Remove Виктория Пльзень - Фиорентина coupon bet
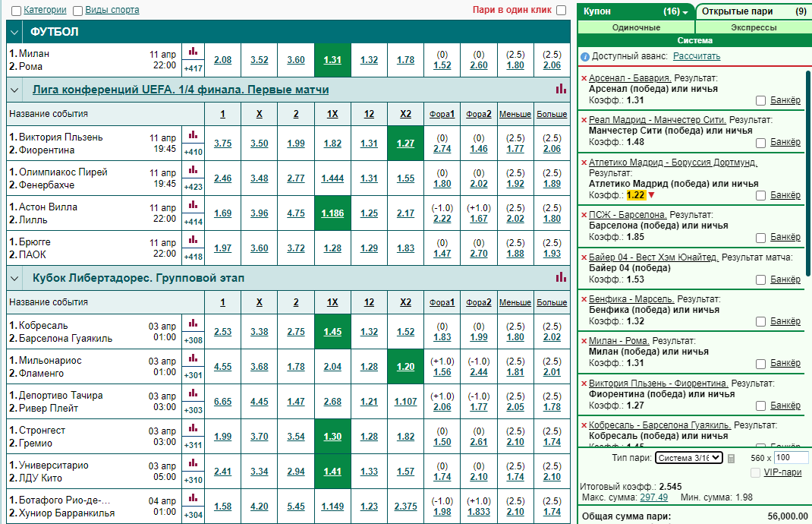 pos(584,384)
